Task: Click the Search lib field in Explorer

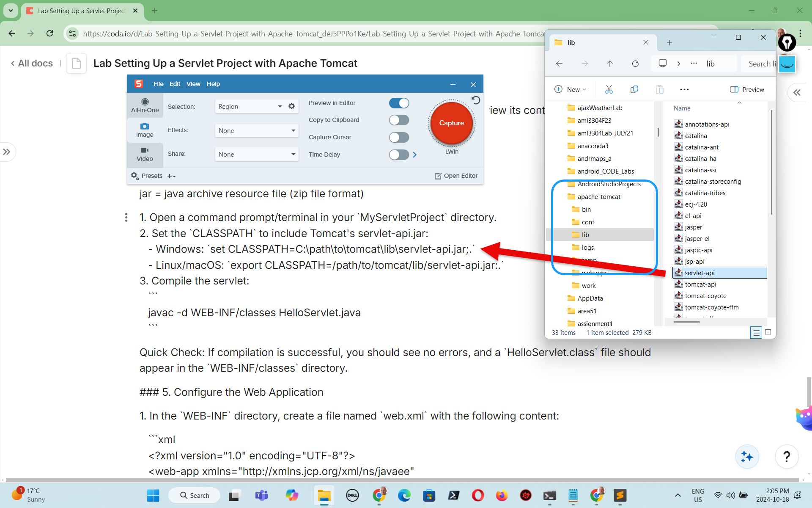Action: 760,63
